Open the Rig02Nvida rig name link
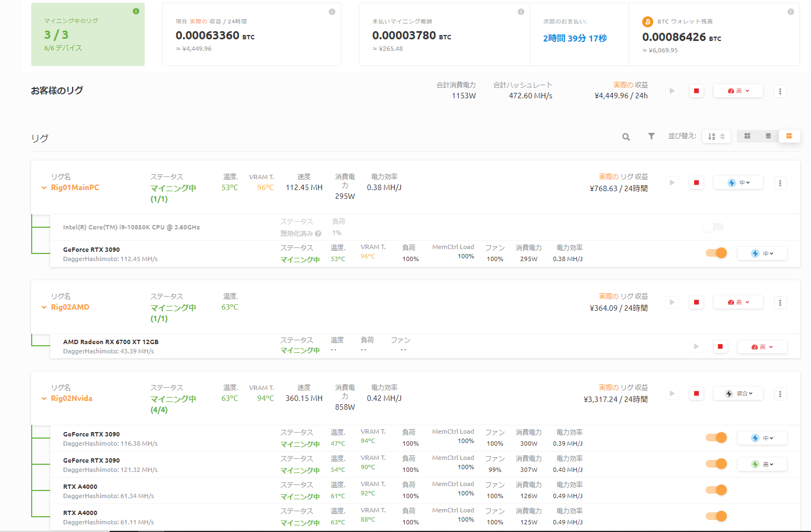The image size is (811, 532). [x=72, y=399]
